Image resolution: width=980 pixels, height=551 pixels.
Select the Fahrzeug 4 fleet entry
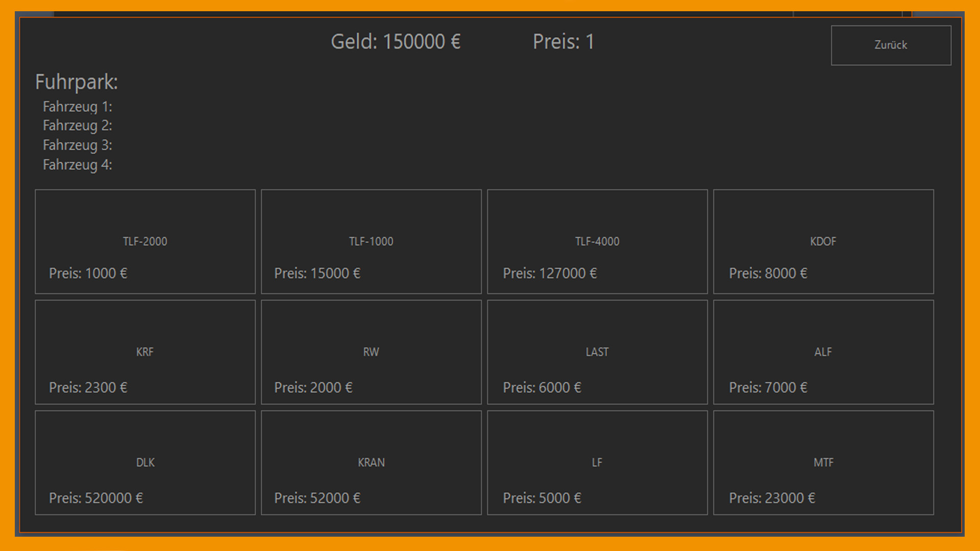click(x=78, y=165)
